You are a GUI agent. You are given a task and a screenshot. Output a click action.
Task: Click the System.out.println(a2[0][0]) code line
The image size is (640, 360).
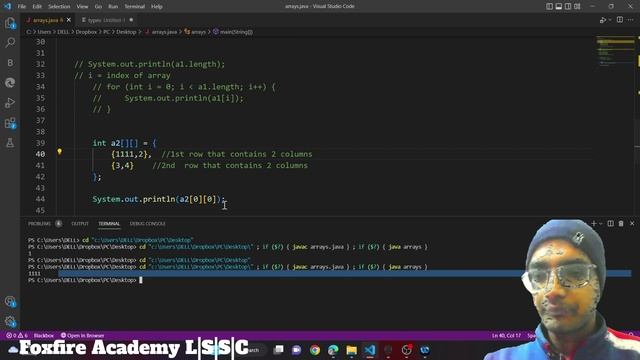point(158,199)
